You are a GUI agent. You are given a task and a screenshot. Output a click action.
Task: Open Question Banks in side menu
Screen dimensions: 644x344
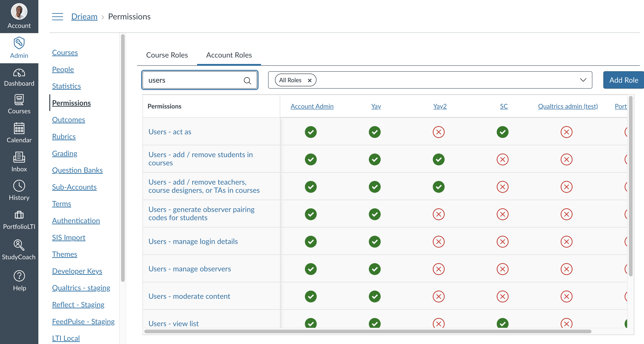[x=77, y=170]
